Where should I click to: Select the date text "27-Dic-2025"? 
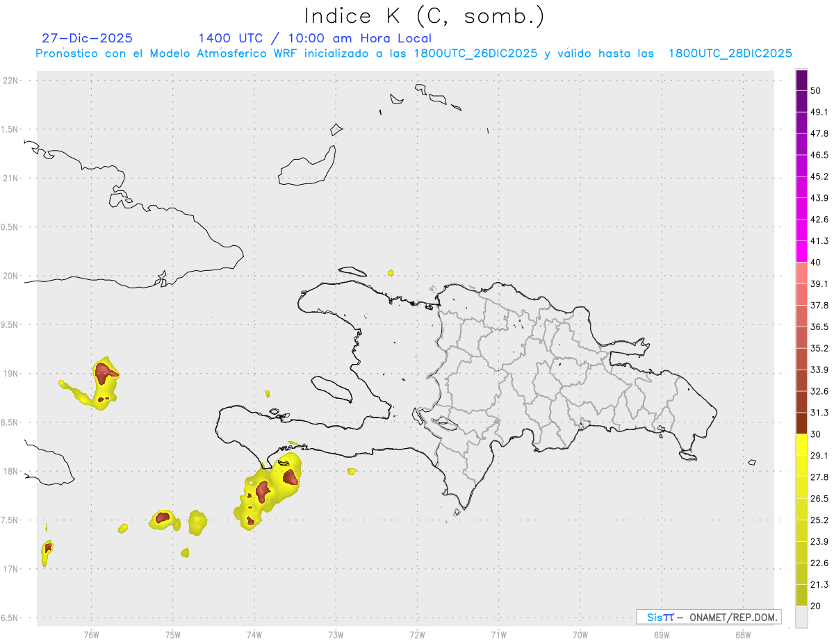tap(88, 38)
